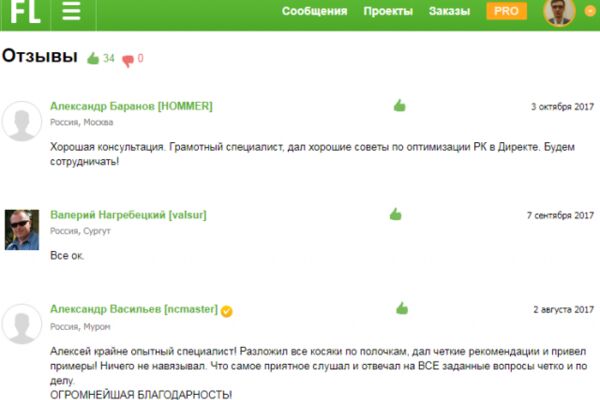Image resolution: width=600 pixels, height=400 pixels.
Task: Open Сообщения in the top menu
Action: click(315, 11)
